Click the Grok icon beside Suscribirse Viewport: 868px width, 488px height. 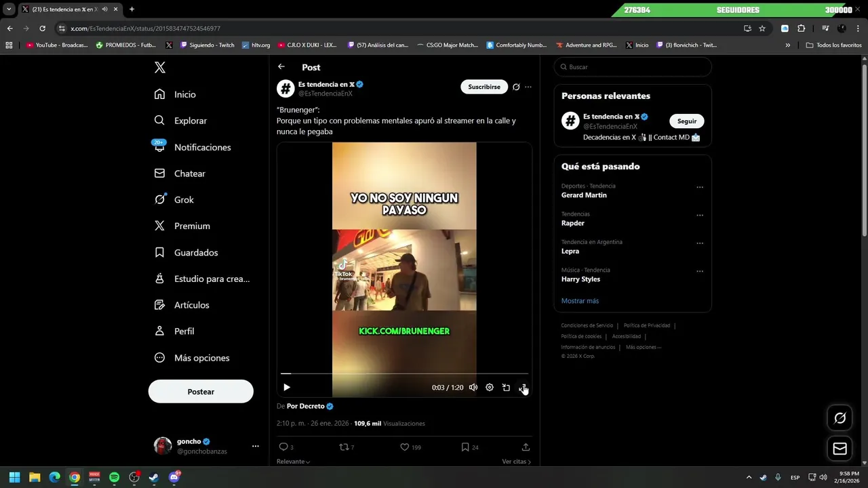pyautogui.click(x=516, y=87)
